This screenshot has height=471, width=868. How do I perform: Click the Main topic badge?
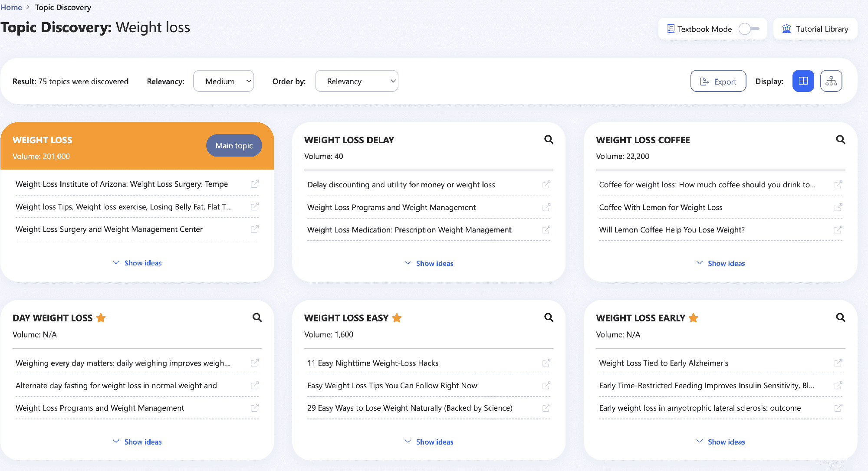234,146
